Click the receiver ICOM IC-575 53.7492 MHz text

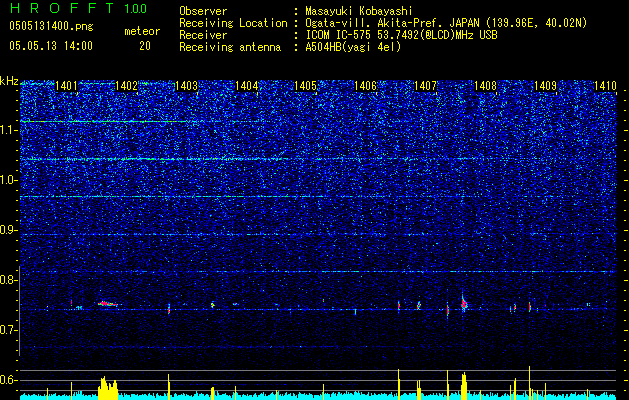401,35
